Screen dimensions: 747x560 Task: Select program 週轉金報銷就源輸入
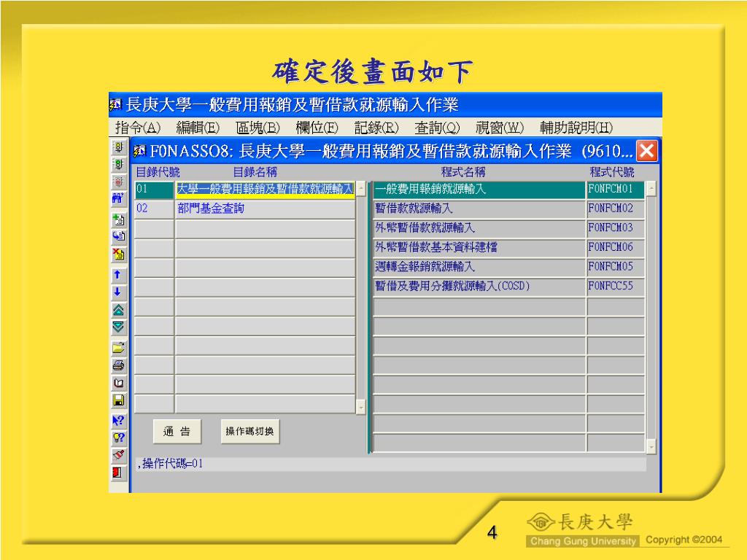pyautogui.click(x=479, y=267)
